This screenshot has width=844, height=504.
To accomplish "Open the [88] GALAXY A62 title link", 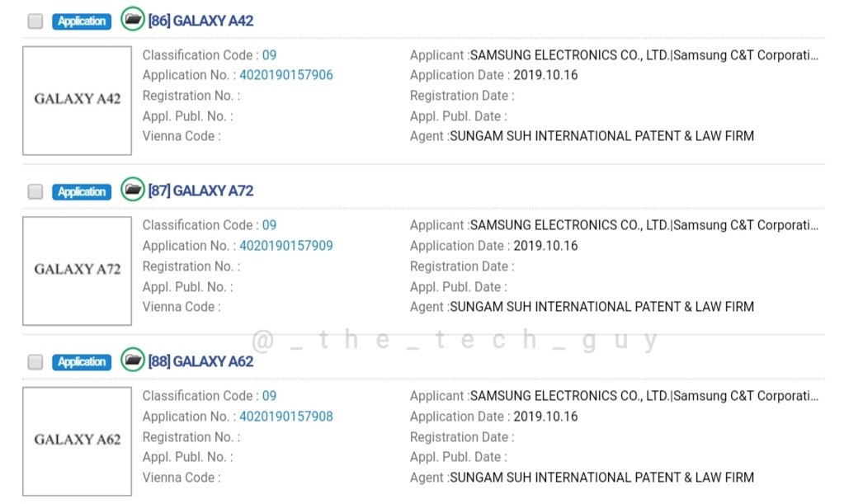I will (200, 361).
